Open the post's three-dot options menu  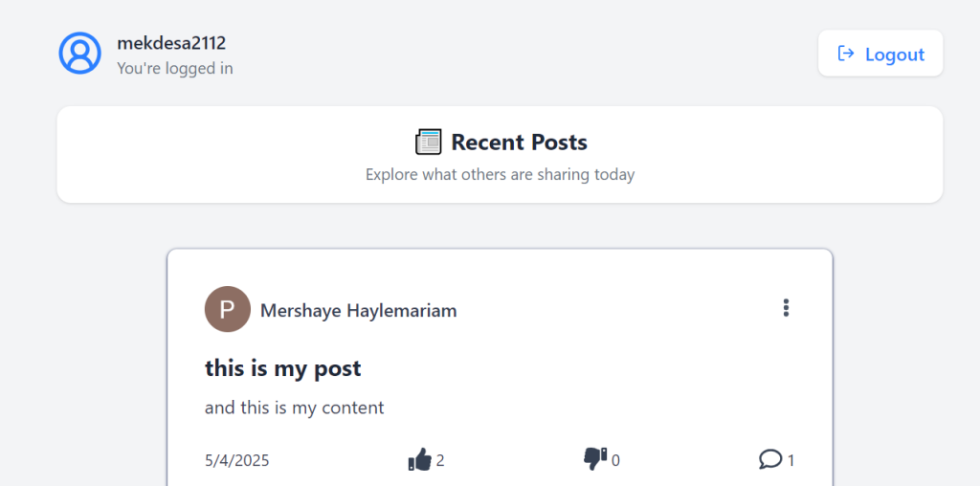click(x=786, y=308)
